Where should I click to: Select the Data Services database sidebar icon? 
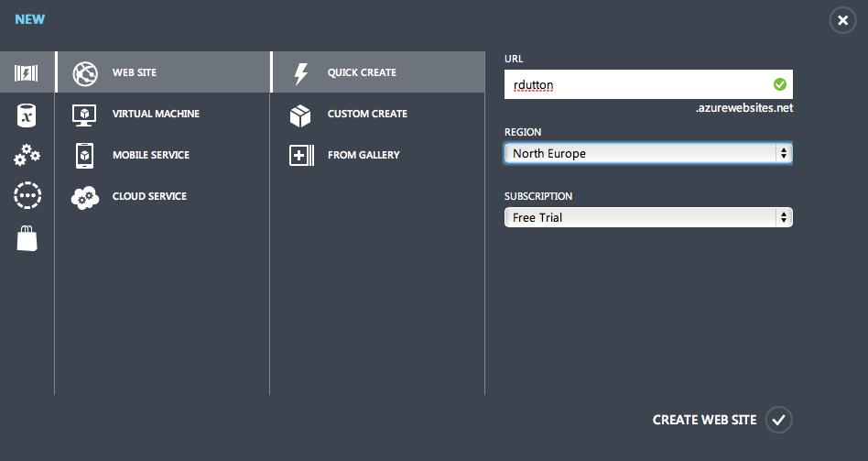click(26, 115)
